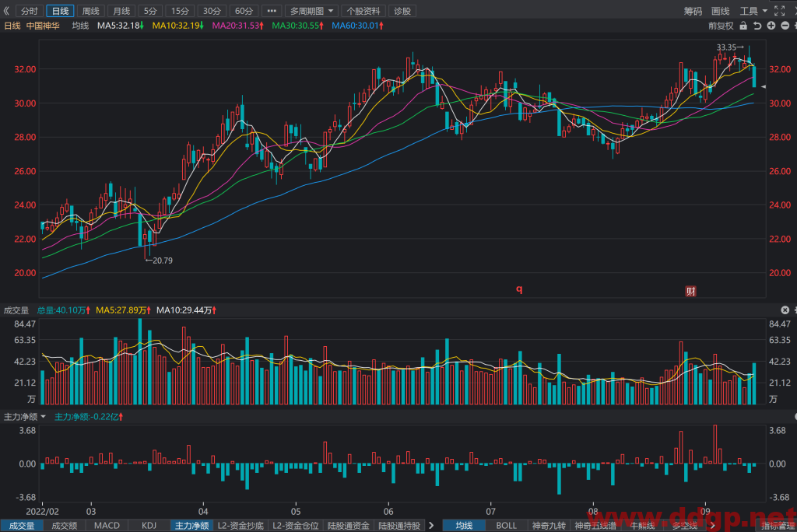The image size is (797, 532).
Task: Click the 主力净额:-0.22亿 value
Action: pos(89,417)
